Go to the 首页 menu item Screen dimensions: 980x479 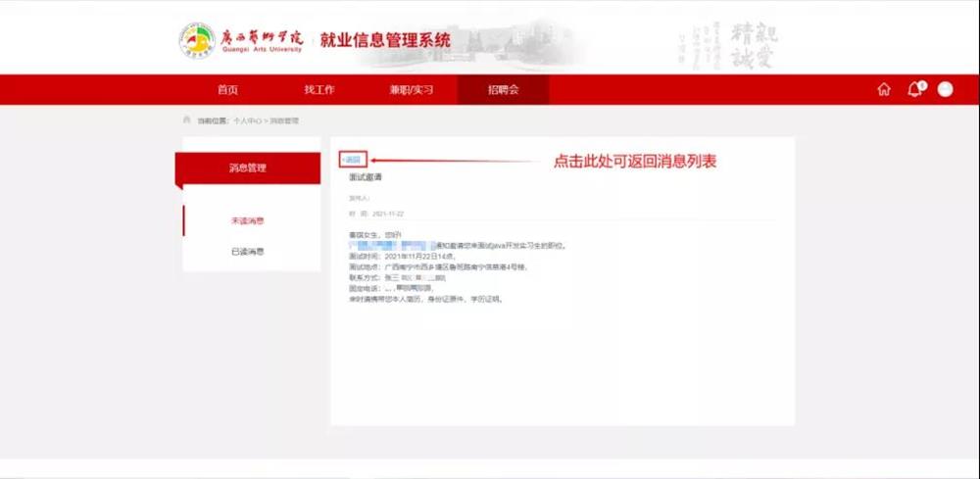pyautogui.click(x=227, y=90)
